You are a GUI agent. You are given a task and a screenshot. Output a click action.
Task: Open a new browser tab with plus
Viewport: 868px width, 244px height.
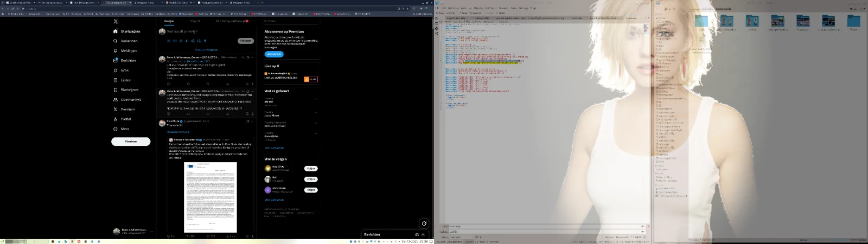tap(263, 2)
